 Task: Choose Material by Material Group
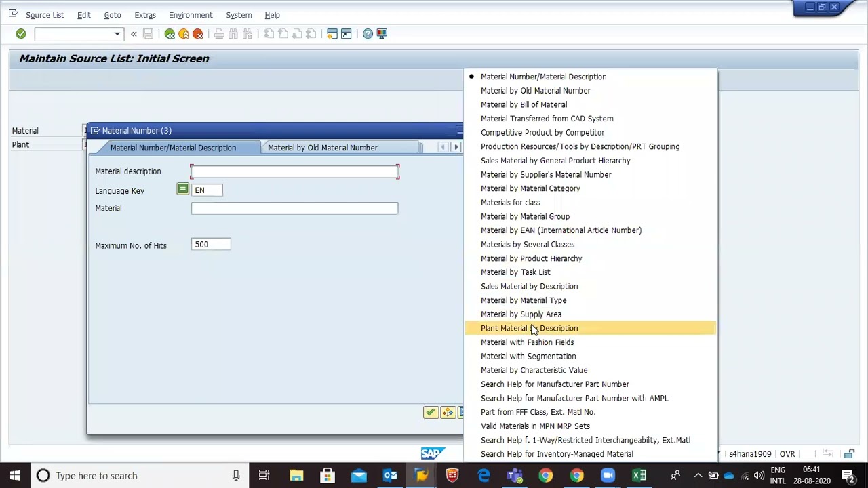pyautogui.click(x=526, y=217)
